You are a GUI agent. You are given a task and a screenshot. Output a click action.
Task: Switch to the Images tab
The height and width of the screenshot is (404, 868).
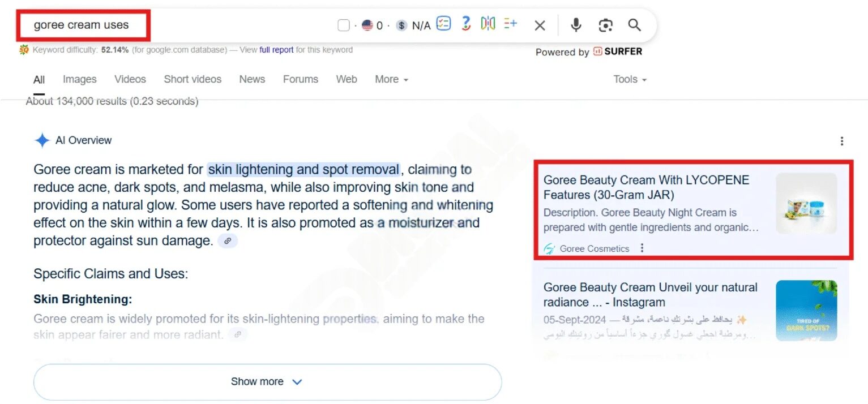click(79, 79)
